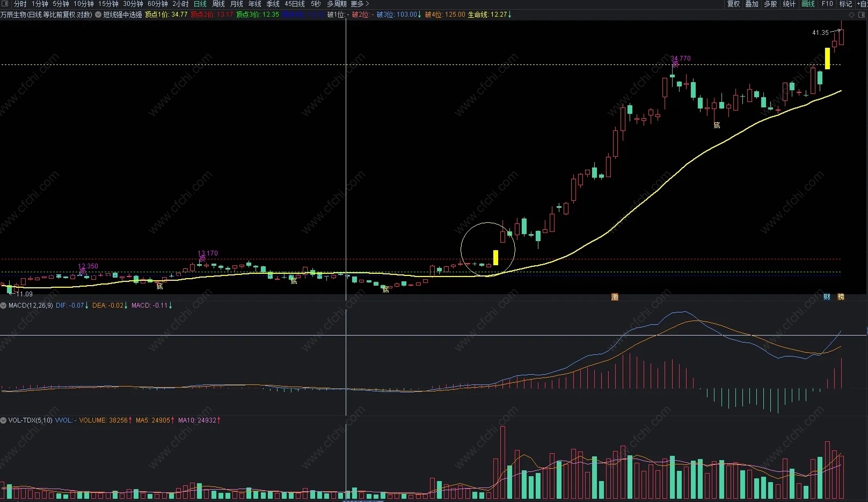The height and width of the screenshot is (502, 868).
Task: Switch to the 分时 intraday tab
Action: click(x=20, y=4)
